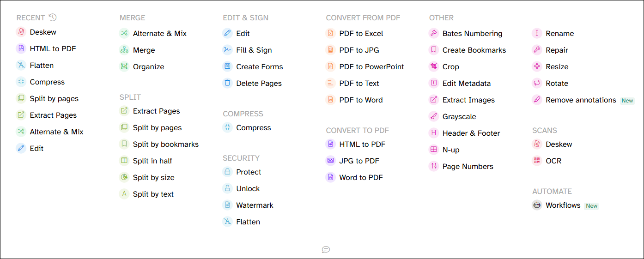
Task: Click the Workflows robot icon
Action: tap(537, 205)
